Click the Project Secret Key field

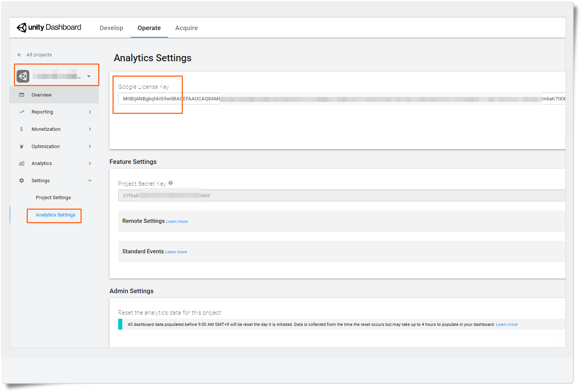point(342,196)
